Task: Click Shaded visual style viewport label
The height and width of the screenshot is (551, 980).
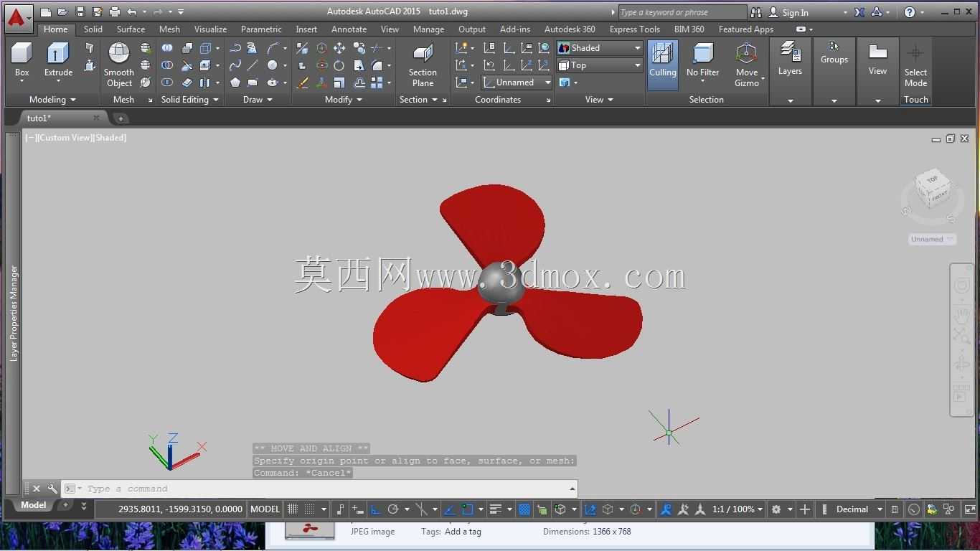Action: pyautogui.click(x=110, y=138)
